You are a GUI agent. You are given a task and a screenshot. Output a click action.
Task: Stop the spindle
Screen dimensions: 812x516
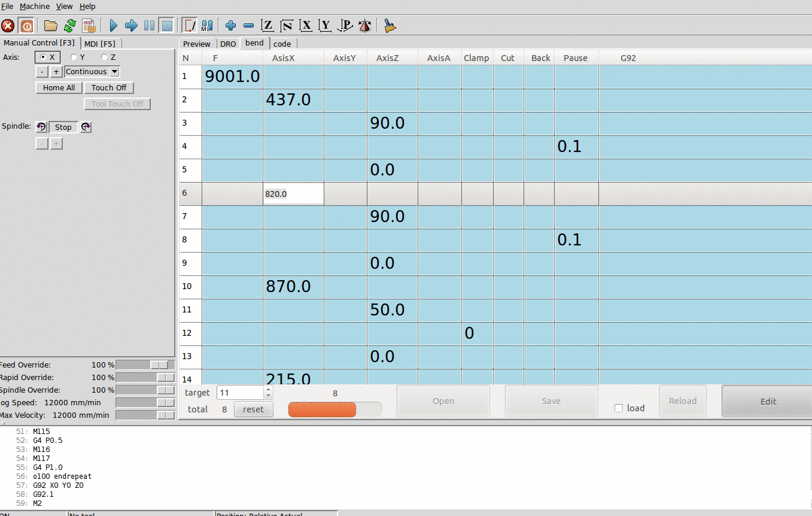(x=63, y=127)
